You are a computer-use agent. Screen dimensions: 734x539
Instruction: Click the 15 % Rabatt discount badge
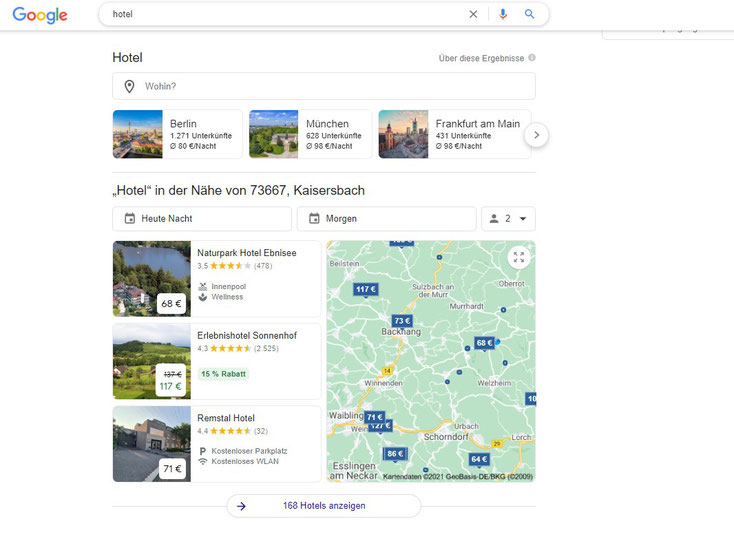point(223,374)
